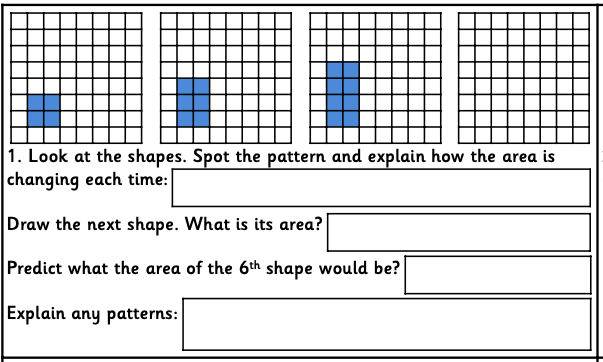Click the top-right cell of the fourth grid
603x362 pixels.
click(581, 21)
